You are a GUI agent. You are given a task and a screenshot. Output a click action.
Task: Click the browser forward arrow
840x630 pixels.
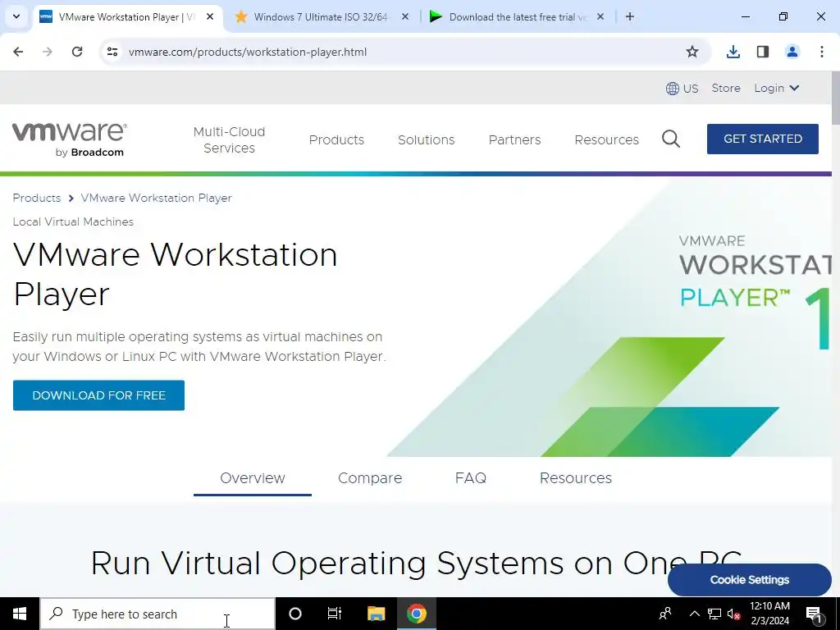[48, 52]
